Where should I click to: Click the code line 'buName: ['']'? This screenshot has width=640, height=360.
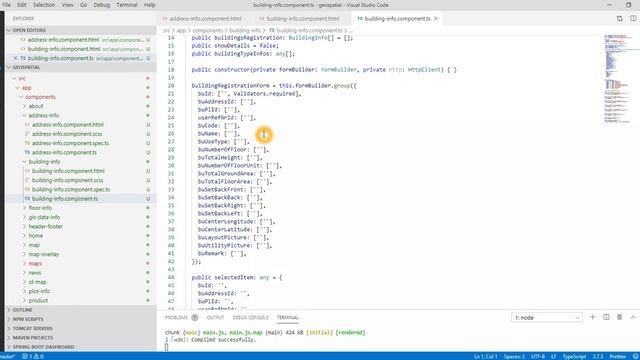click(218, 133)
